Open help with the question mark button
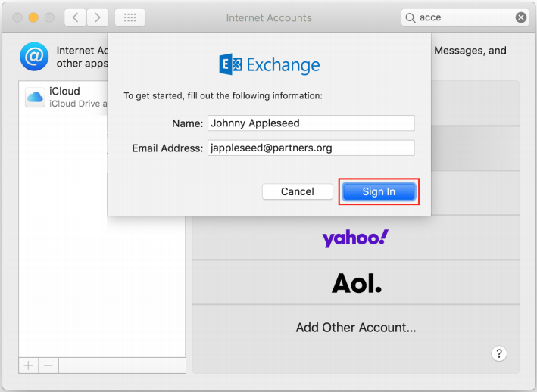Image resolution: width=537 pixels, height=392 pixels. (499, 353)
